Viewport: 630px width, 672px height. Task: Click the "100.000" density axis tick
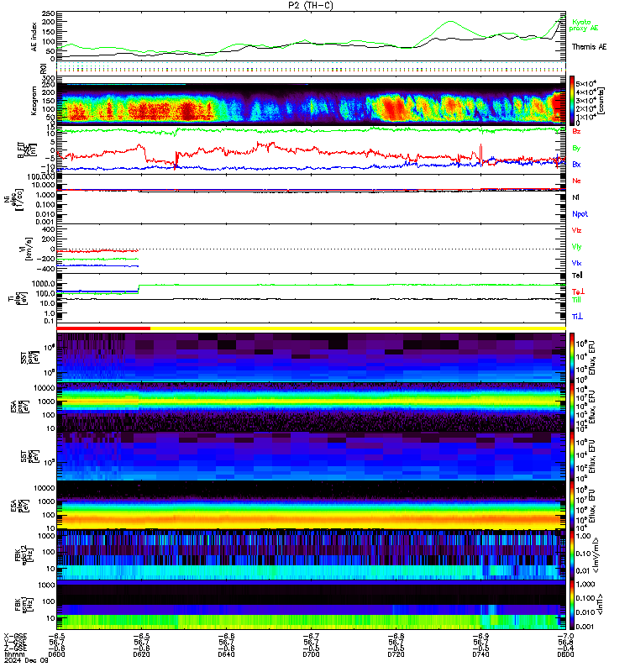point(41,176)
